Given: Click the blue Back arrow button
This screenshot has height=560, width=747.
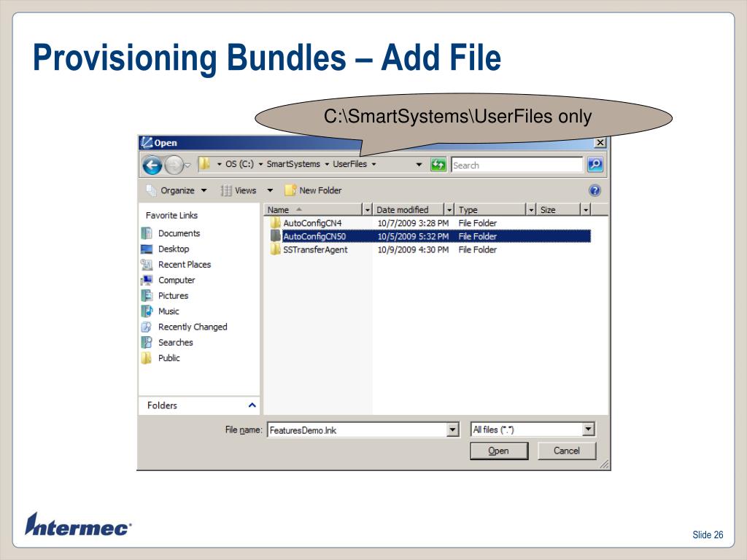Looking at the screenshot, I should point(152,166).
